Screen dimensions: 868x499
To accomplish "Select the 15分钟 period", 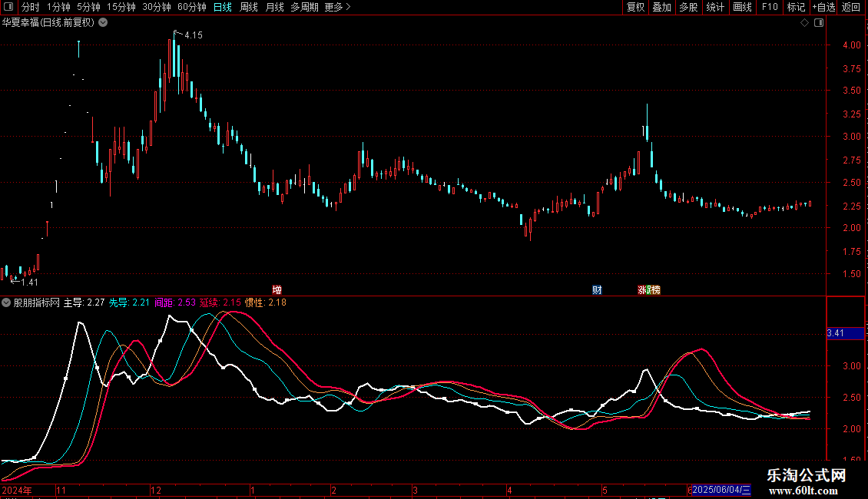I will tap(121, 7).
